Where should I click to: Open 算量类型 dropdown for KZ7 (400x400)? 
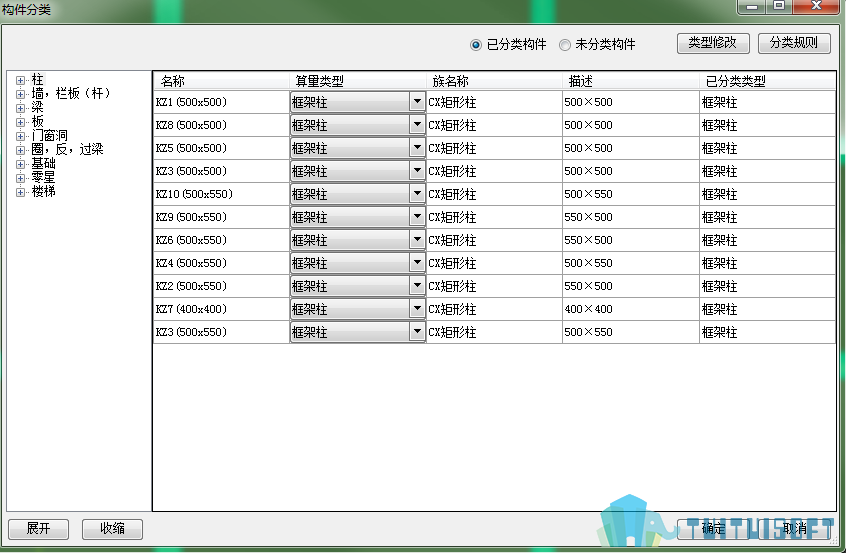(417, 309)
